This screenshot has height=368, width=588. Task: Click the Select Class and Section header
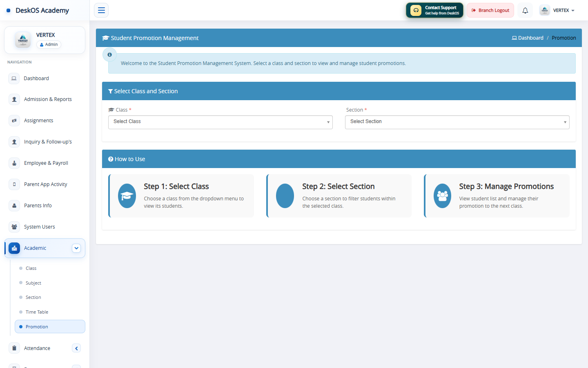[x=339, y=91]
